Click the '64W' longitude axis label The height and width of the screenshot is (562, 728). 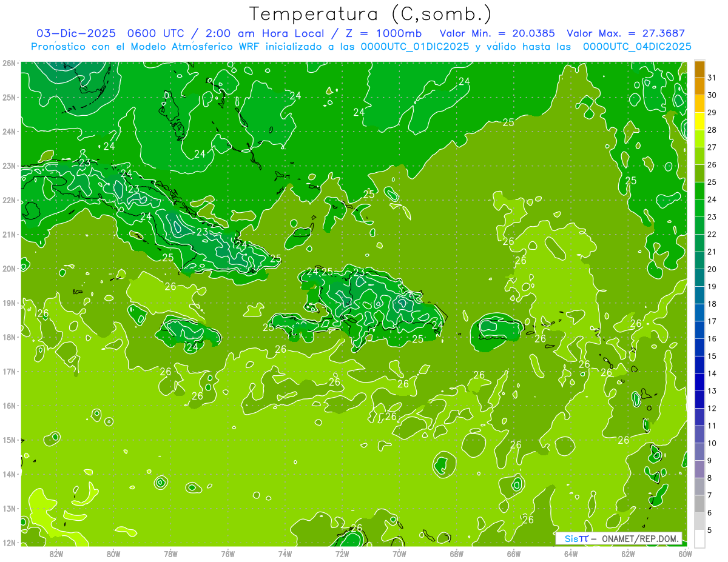pyautogui.click(x=571, y=554)
